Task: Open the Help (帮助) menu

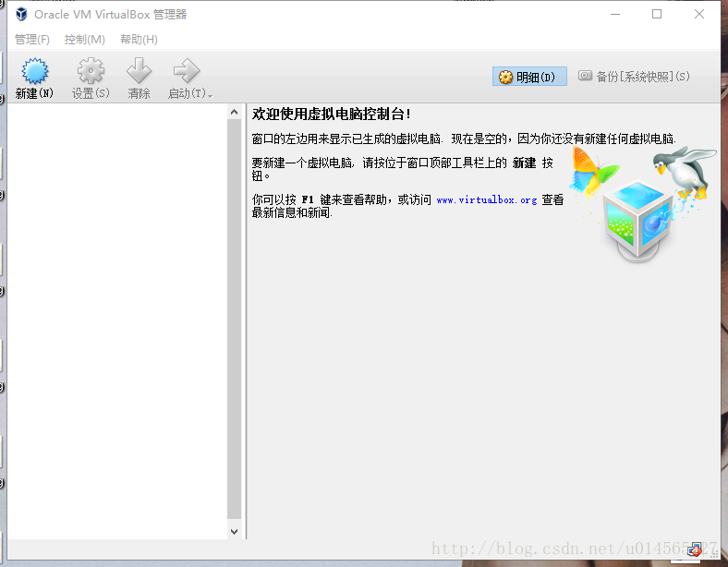Action: (139, 40)
